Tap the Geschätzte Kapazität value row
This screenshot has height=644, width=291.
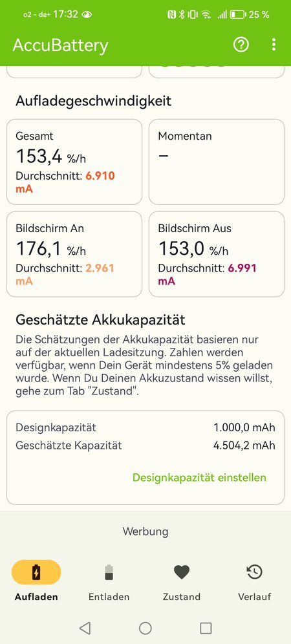tap(145, 445)
